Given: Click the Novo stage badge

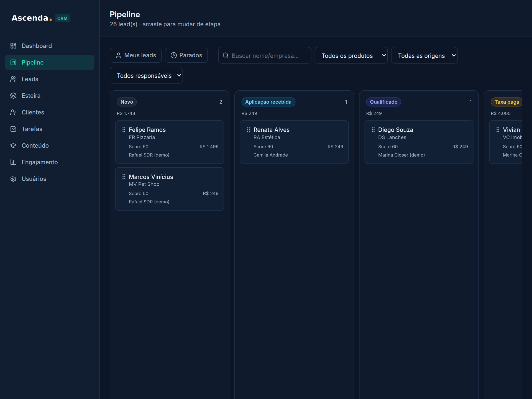Looking at the screenshot, I should [127, 102].
